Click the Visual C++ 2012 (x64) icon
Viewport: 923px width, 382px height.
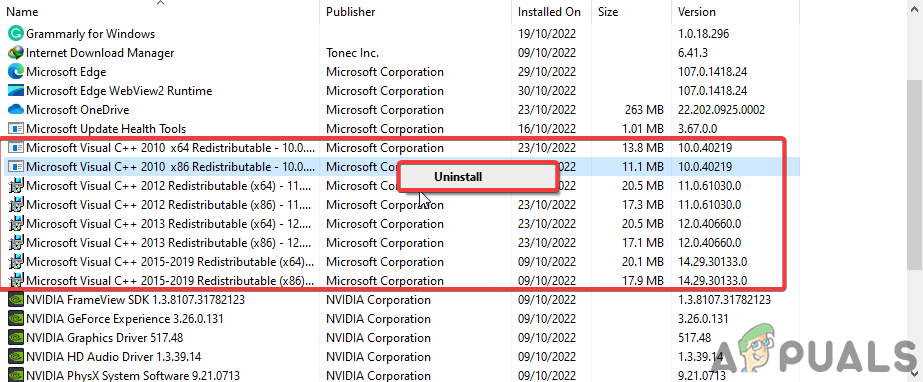16,185
